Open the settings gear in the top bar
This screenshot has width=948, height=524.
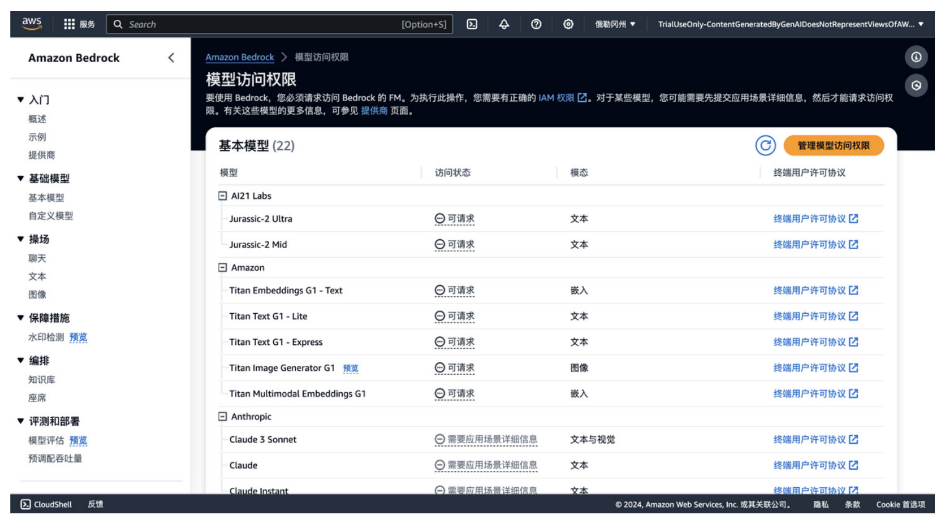tap(568, 24)
